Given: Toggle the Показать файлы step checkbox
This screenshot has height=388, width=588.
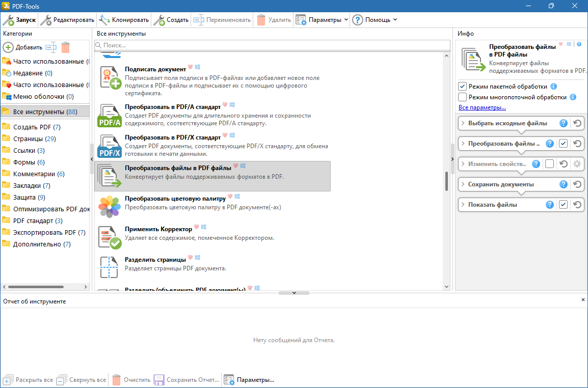Looking at the screenshot, I should pyautogui.click(x=563, y=205).
